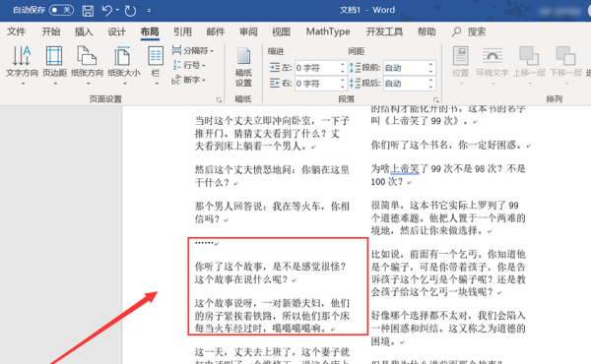The height and width of the screenshot is (364, 591).
Task: Click the 断字 hyphenation icon
Action: 176,80
